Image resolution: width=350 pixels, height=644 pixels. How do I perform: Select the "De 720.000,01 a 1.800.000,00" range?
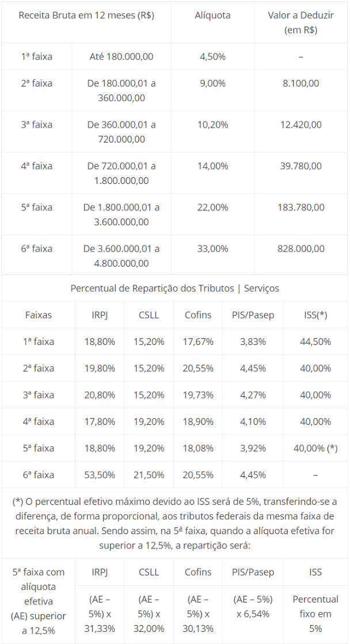[x=121, y=173]
